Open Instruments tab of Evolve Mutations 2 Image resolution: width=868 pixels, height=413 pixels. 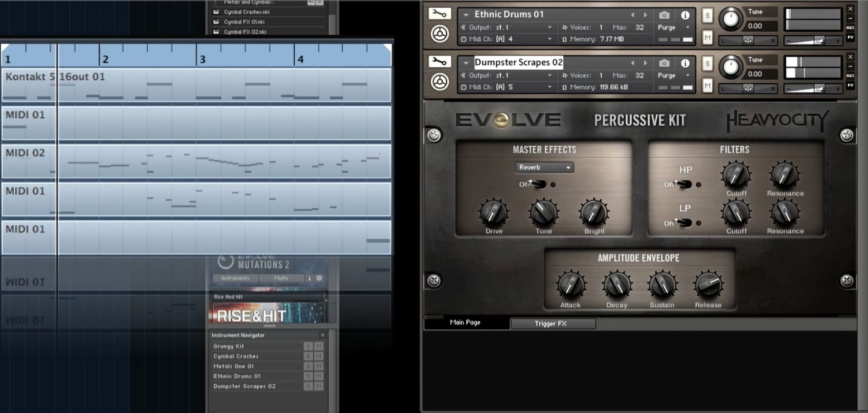pyautogui.click(x=235, y=278)
